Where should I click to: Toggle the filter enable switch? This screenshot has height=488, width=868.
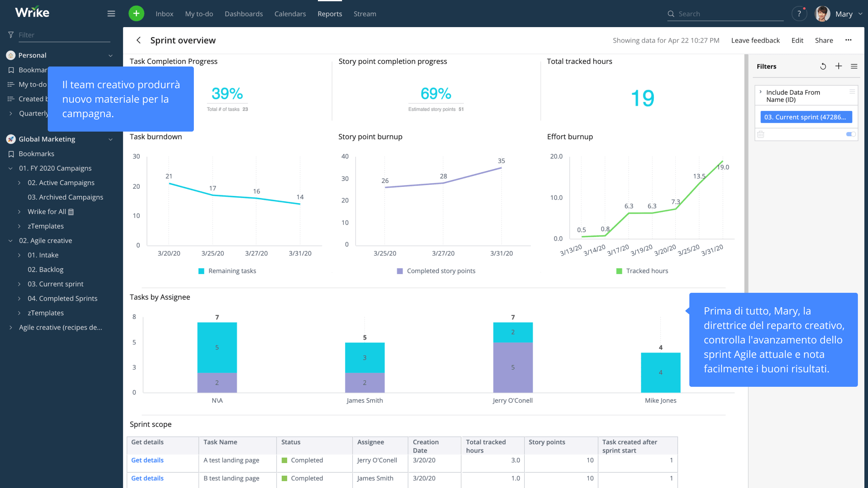[851, 134]
